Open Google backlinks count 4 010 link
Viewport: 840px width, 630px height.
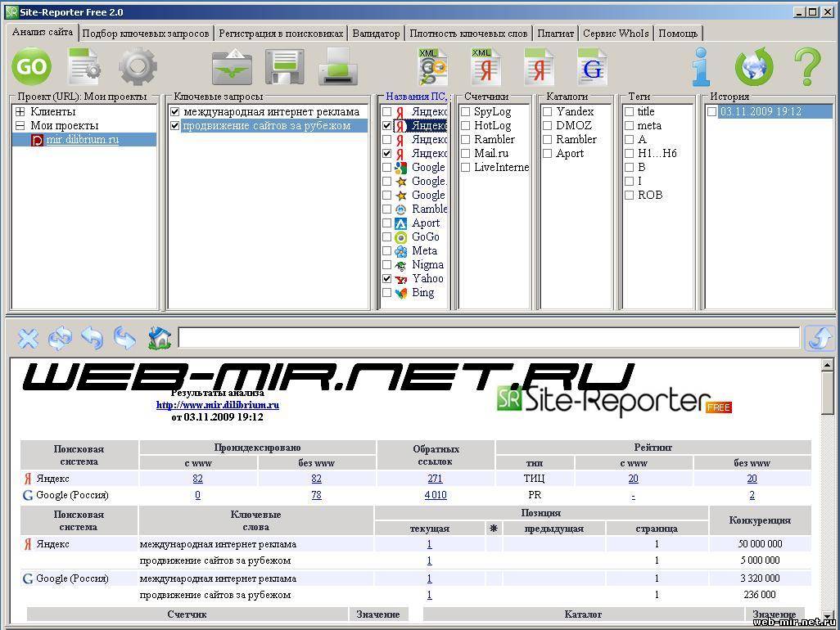point(436,495)
